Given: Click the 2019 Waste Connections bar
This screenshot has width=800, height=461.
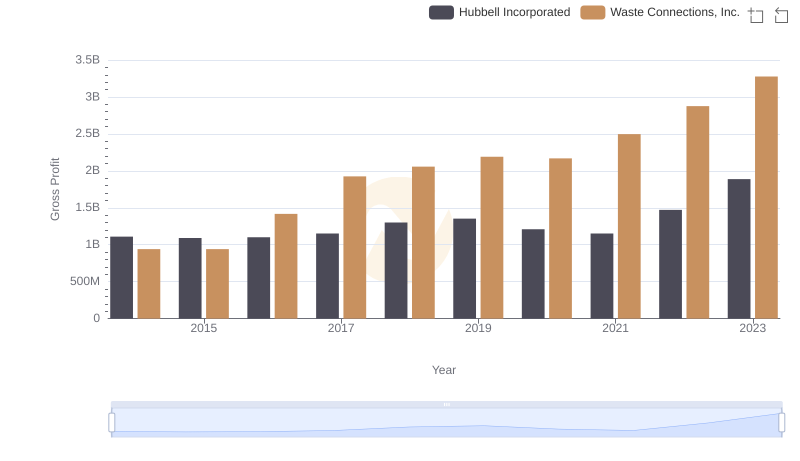Looking at the screenshot, I should click(x=492, y=238).
